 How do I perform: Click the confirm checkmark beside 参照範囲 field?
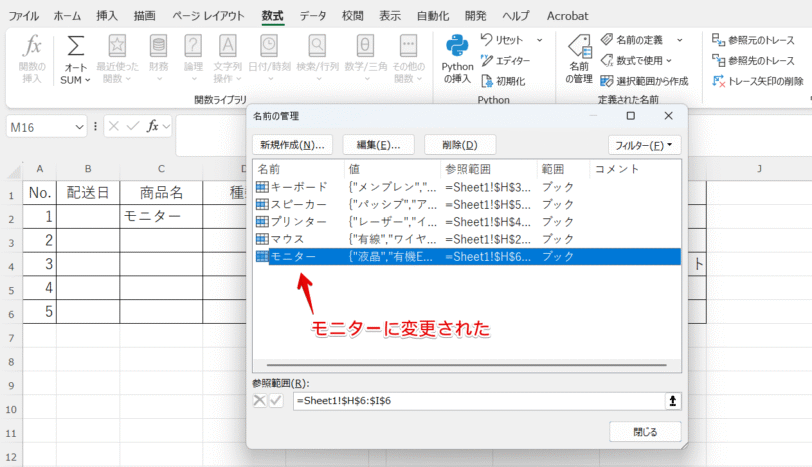[276, 400]
